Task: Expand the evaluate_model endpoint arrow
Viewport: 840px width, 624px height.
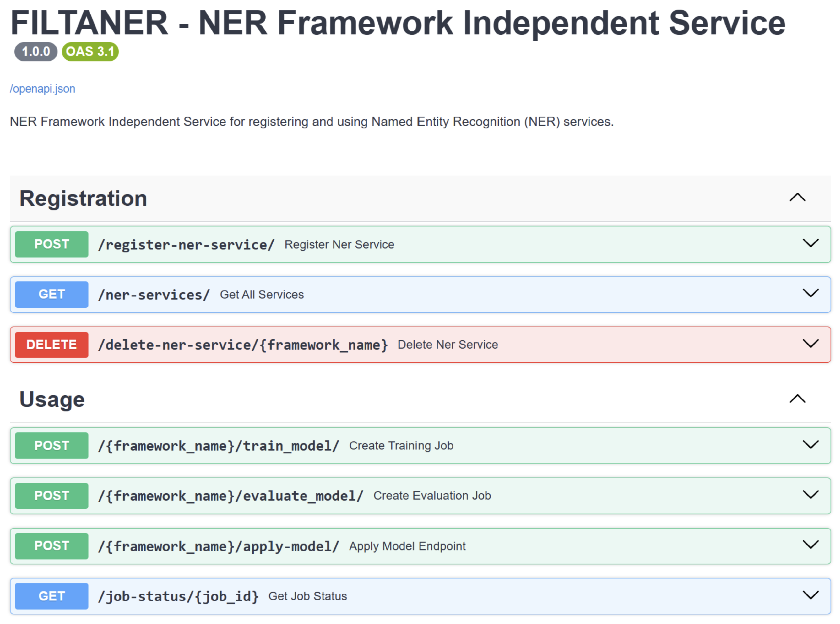Action: (x=810, y=495)
